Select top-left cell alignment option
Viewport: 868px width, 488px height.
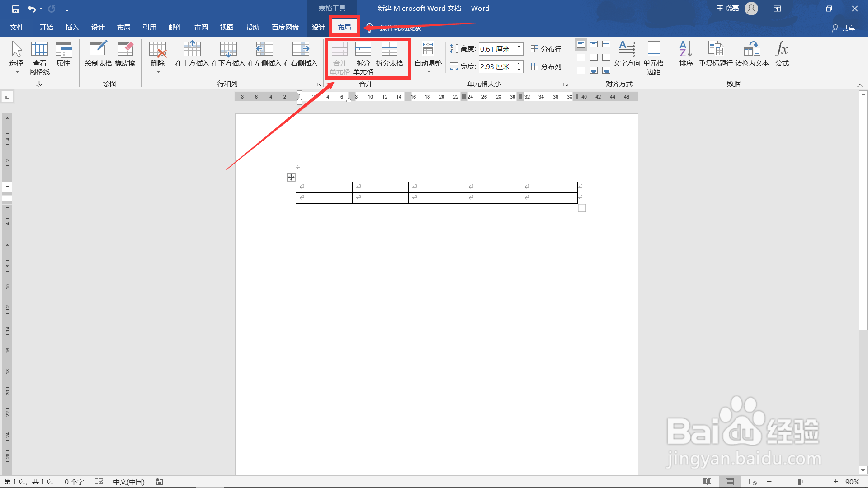coord(581,44)
